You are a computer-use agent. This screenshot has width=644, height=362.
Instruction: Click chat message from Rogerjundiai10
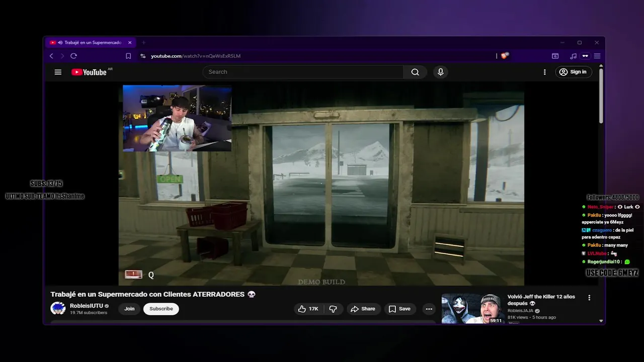click(x=606, y=261)
